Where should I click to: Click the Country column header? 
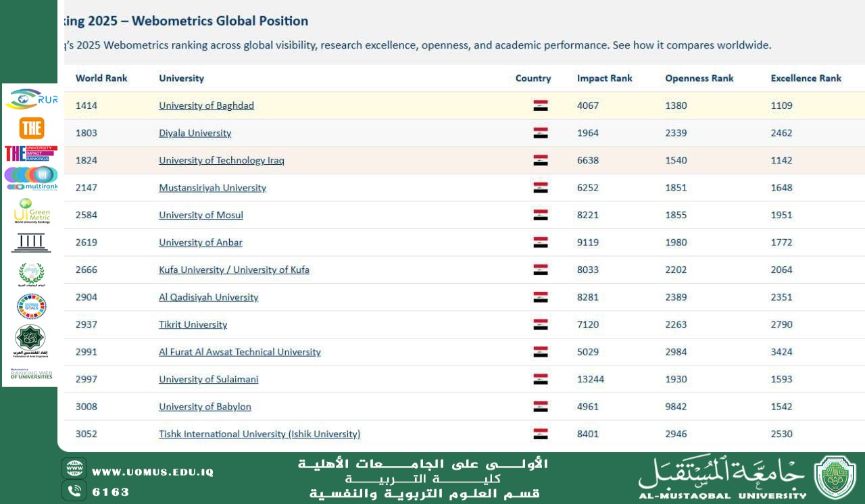pos(533,78)
